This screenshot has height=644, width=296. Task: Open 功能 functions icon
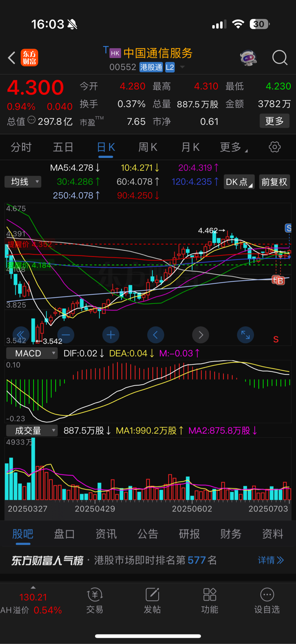(x=210, y=601)
